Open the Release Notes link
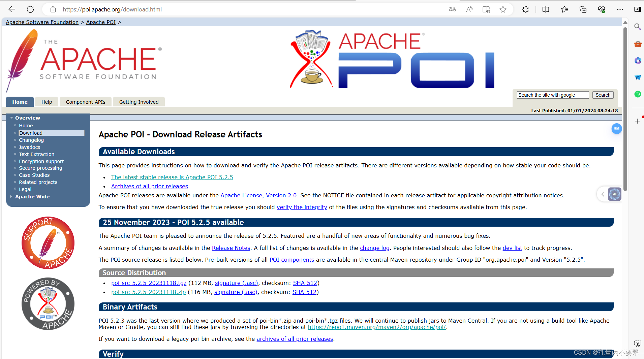This screenshot has height=359, width=644. (231, 248)
